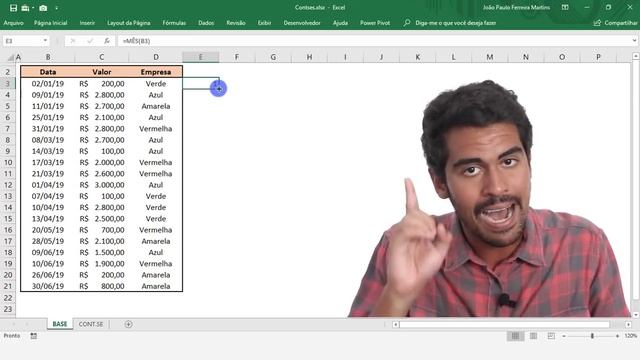Open the Arquivo menu
This screenshot has width=640, height=360.
tap(13, 23)
